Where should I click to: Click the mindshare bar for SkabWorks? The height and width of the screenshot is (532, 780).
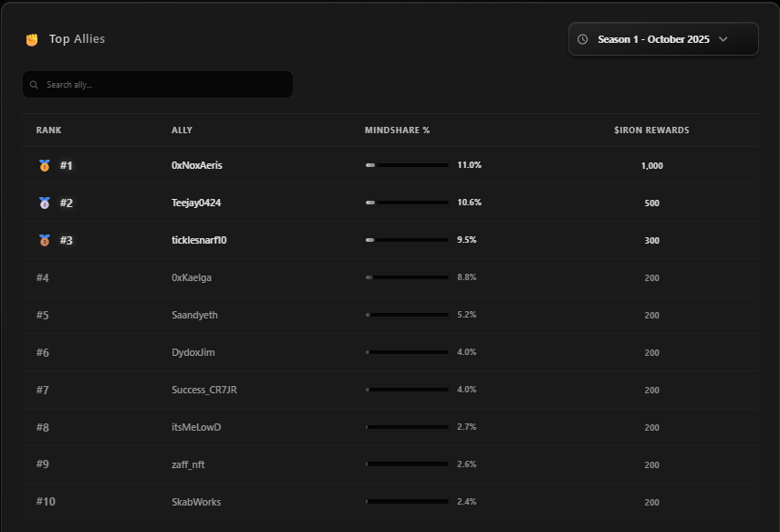click(407, 501)
